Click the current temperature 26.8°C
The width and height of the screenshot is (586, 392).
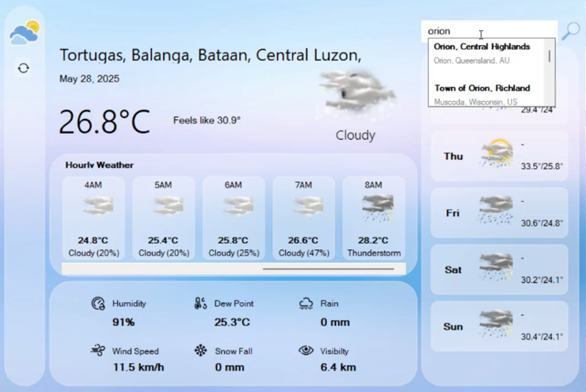click(x=105, y=122)
